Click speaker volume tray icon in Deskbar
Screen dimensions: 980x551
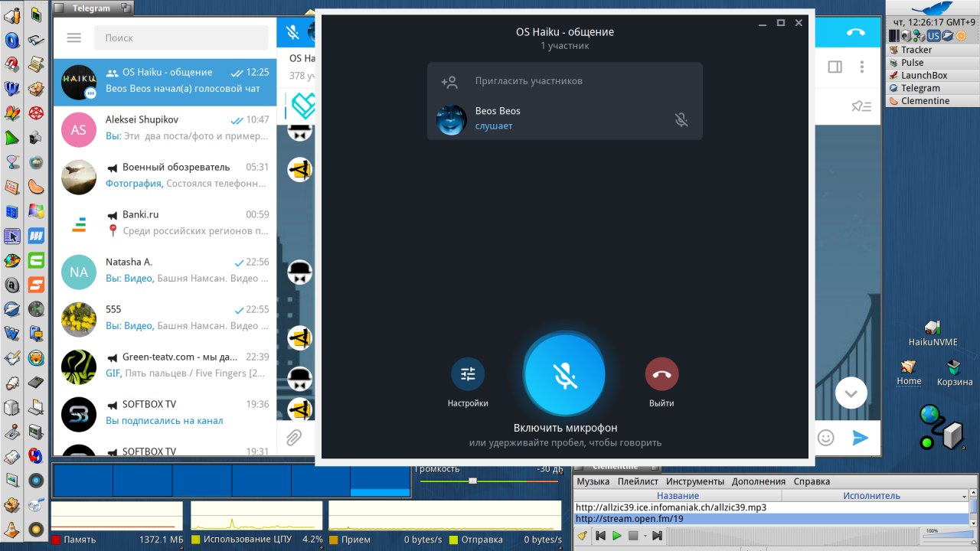point(905,36)
